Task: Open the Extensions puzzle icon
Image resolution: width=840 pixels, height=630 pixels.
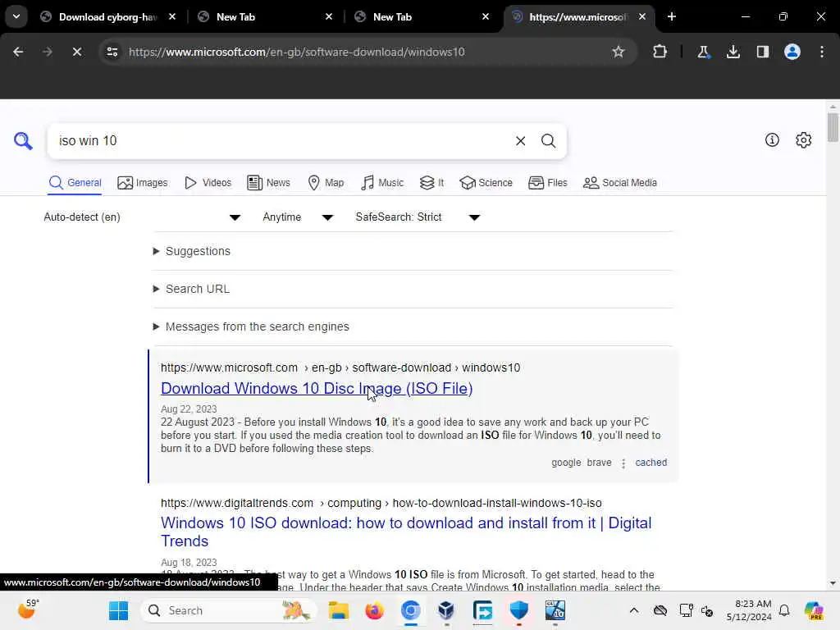Action: click(660, 52)
